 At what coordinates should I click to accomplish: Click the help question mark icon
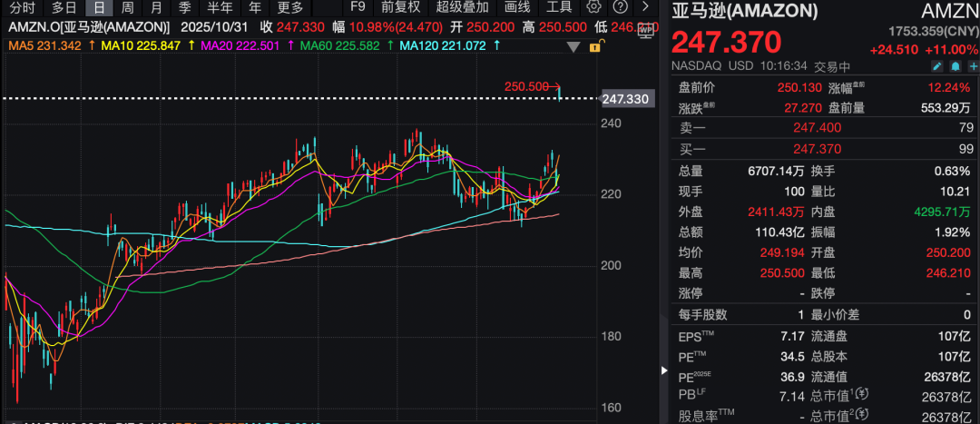pos(619,7)
